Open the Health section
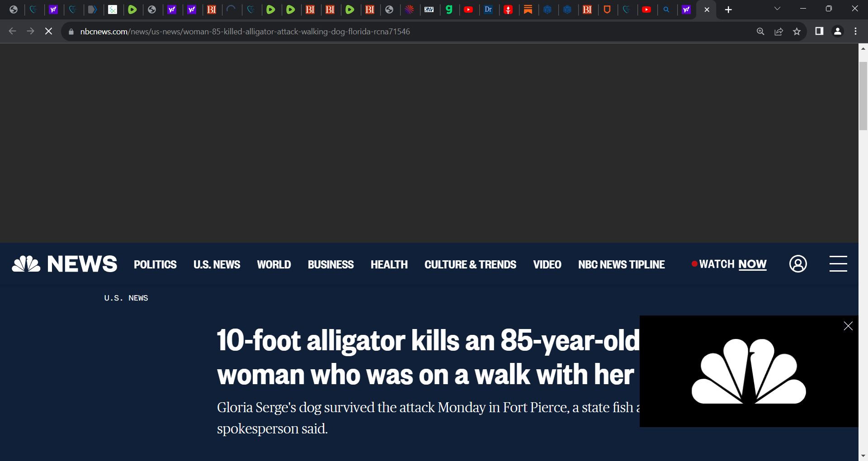Screen dimensions: 868x461 (x=389, y=264)
